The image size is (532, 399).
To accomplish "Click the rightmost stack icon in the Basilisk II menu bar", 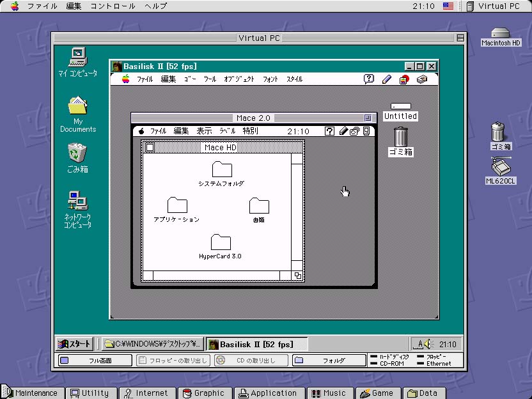I will point(422,79).
